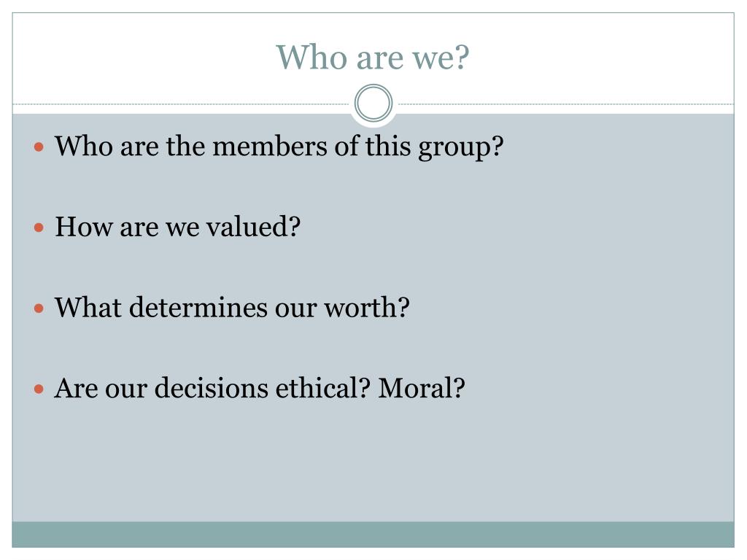Click the orange bullet before "Who are the members"

39,147
